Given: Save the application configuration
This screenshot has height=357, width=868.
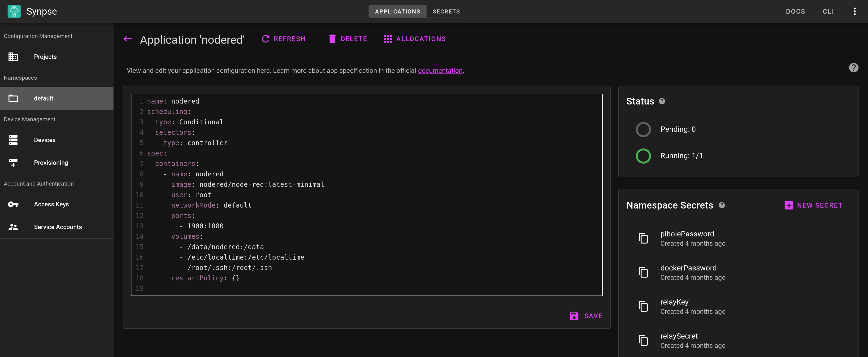Looking at the screenshot, I should tap(586, 316).
